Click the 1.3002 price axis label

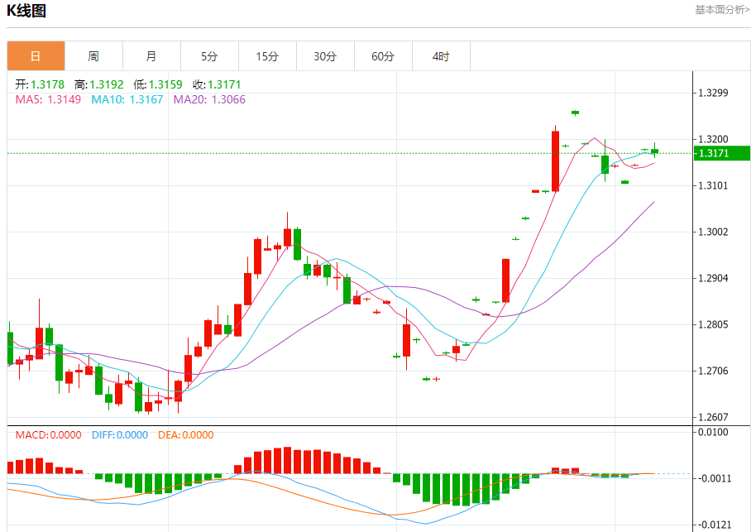coord(713,232)
